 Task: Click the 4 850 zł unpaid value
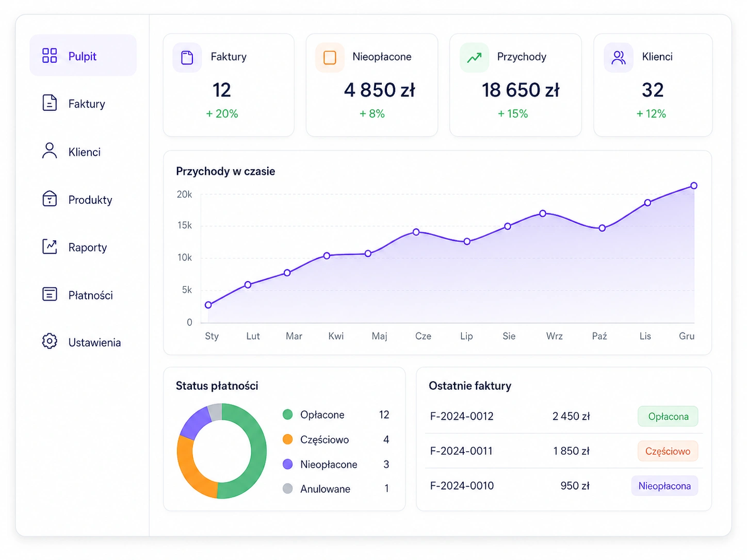click(x=379, y=90)
